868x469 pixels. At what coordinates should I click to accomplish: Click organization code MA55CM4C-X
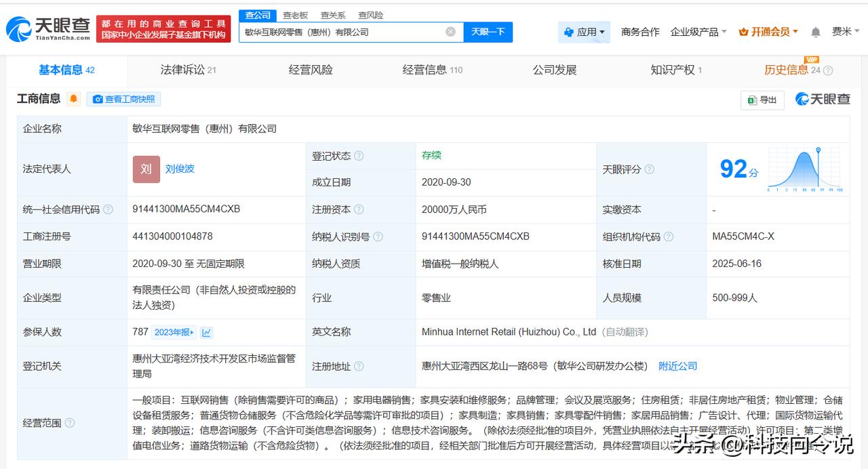pos(743,237)
